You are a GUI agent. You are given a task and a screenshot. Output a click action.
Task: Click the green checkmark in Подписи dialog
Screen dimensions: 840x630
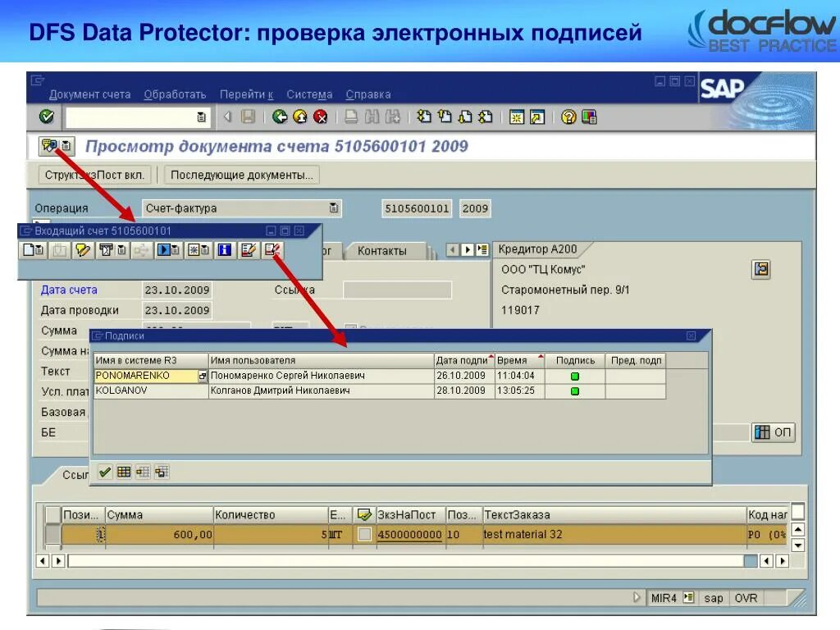tap(105, 472)
